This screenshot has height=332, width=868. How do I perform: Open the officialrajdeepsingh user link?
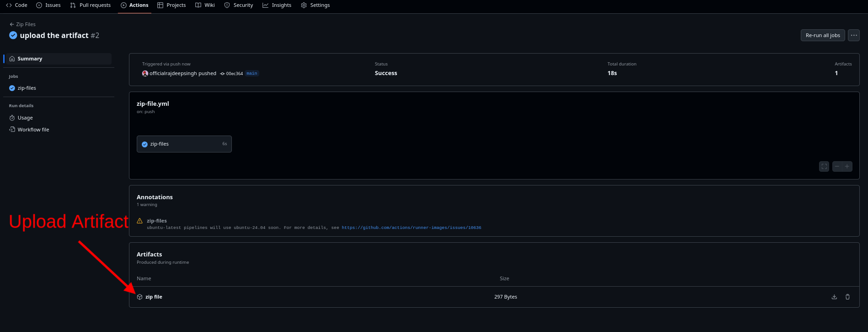pyautogui.click(x=173, y=73)
